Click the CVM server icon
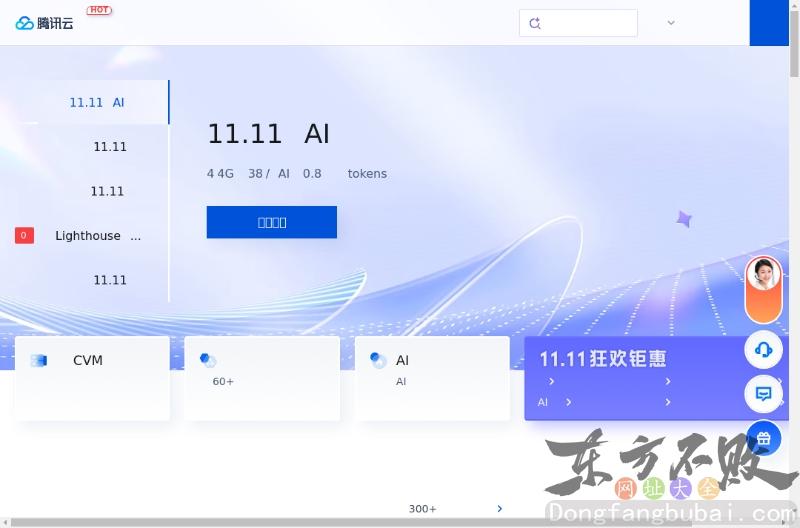Image resolution: width=800 pixels, height=528 pixels. pos(39,360)
